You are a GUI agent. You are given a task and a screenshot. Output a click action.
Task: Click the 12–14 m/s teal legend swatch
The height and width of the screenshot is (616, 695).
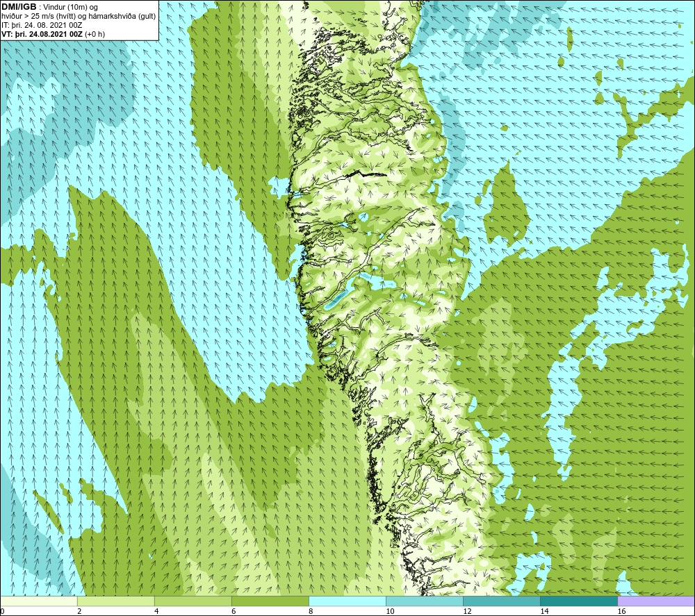tap(501, 601)
